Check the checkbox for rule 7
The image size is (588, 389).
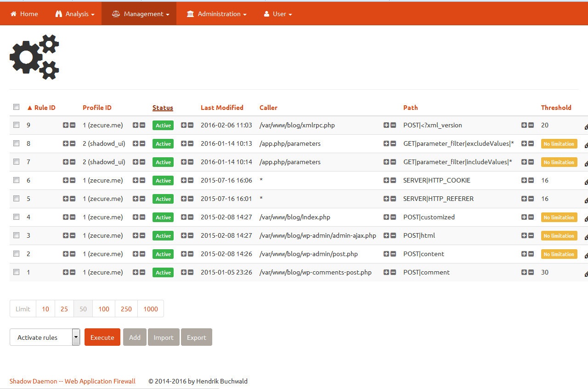click(x=17, y=162)
